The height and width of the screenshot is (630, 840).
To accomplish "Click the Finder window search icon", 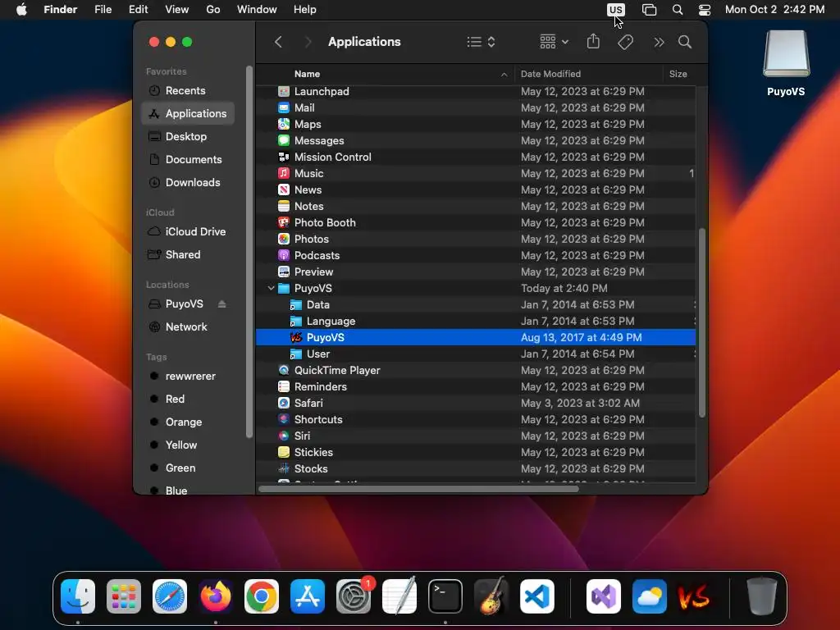I will click(x=685, y=42).
